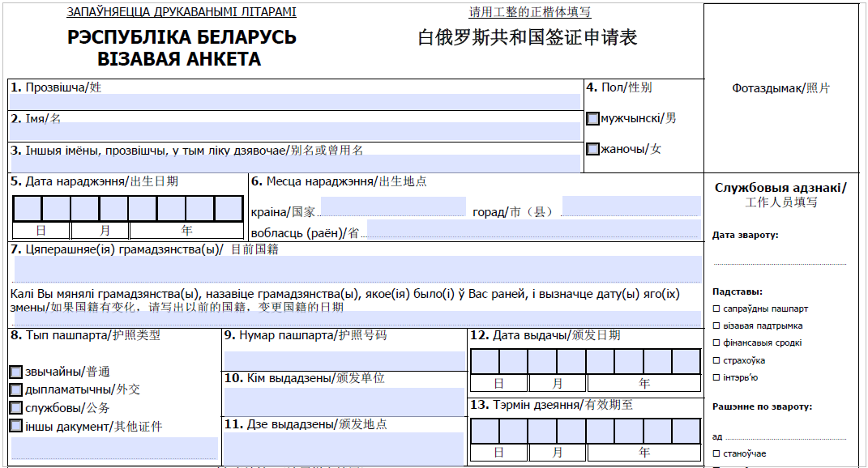Viewport: 868px width, 468px height.
Task: Click the Фотаздымак photo placeholder area
Action: (781, 88)
